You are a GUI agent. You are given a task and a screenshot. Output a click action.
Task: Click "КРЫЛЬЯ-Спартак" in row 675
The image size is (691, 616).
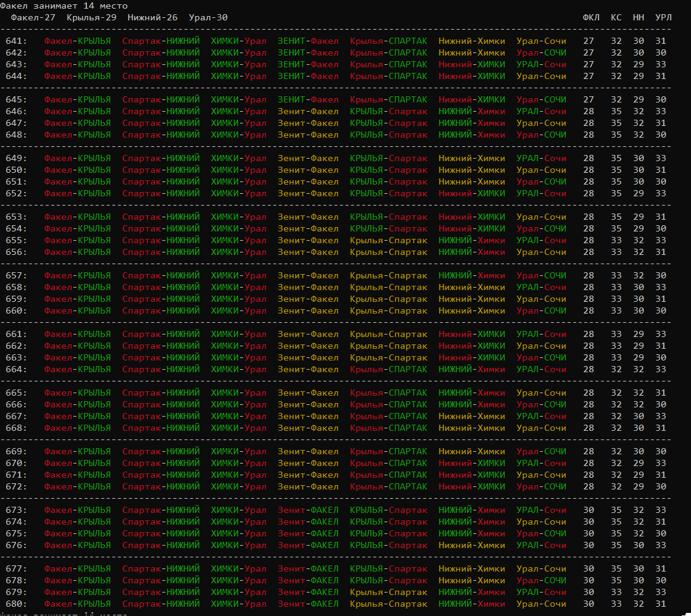[x=389, y=533]
